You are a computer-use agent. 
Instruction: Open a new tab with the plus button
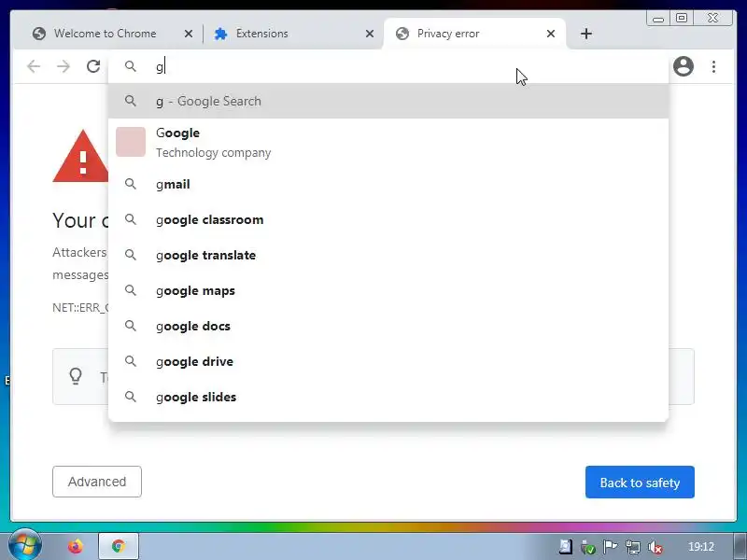pyautogui.click(x=586, y=34)
